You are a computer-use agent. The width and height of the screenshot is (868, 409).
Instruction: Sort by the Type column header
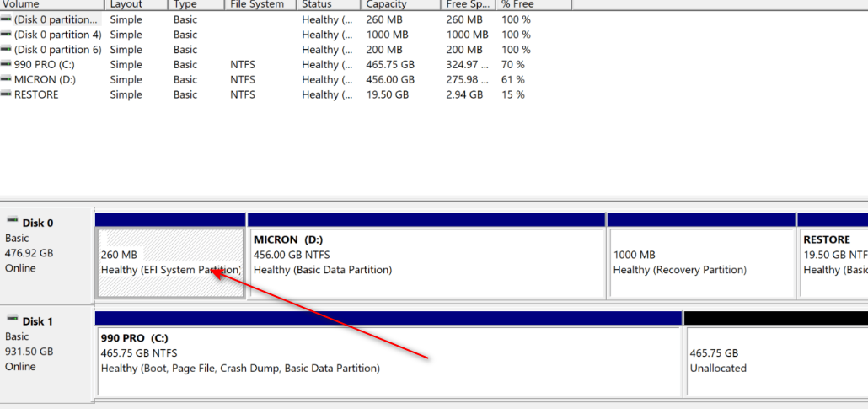(196, 4)
